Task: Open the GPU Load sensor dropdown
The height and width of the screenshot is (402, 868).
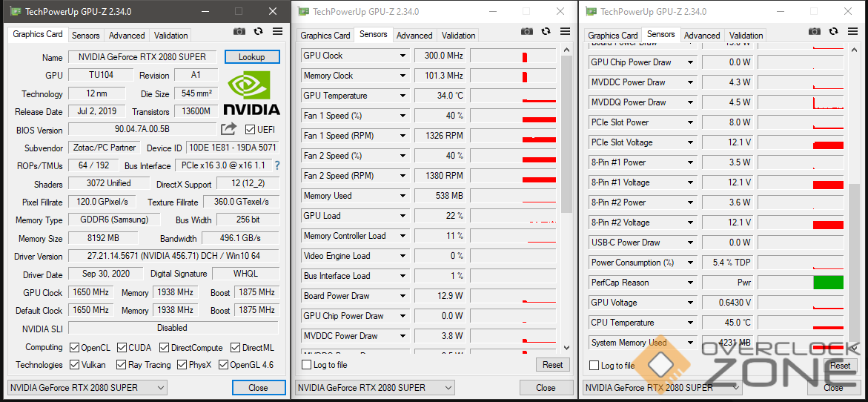Action: pos(402,216)
